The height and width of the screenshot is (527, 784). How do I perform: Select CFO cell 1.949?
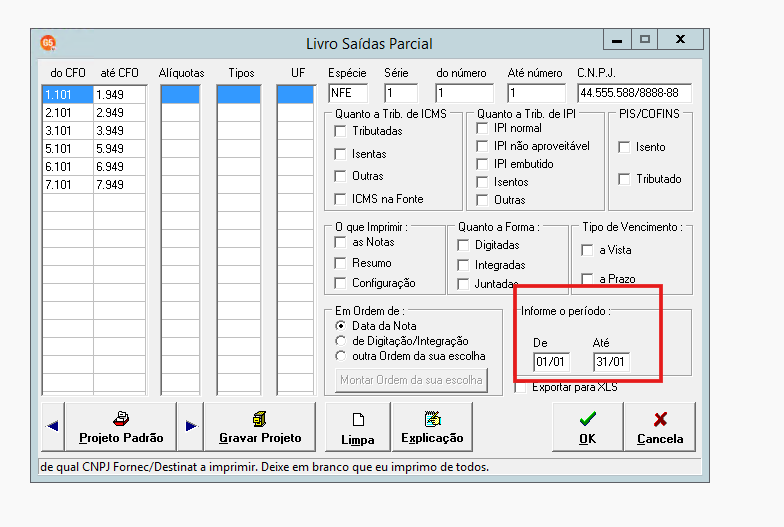[120, 94]
